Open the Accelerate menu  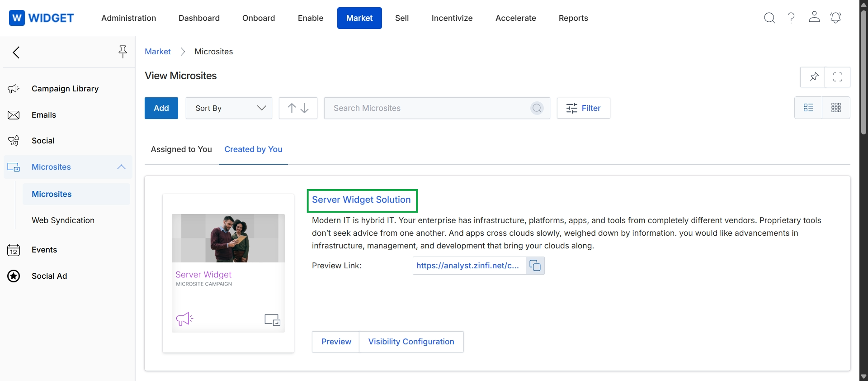pyautogui.click(x=516, y=18)
